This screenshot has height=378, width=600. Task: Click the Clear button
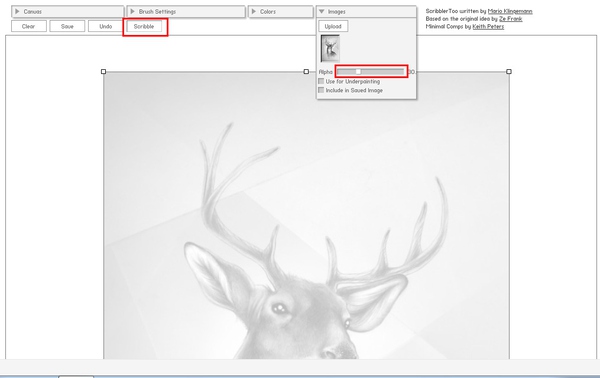(29, 26)
